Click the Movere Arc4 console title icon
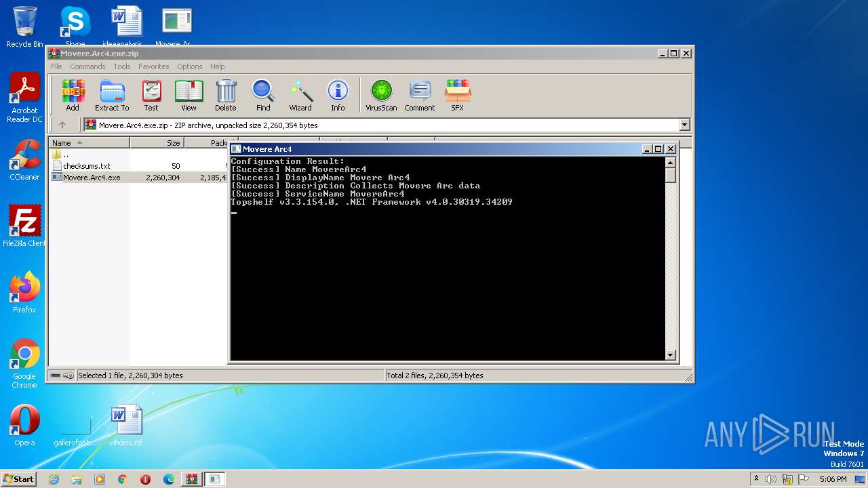 point(236,149)
